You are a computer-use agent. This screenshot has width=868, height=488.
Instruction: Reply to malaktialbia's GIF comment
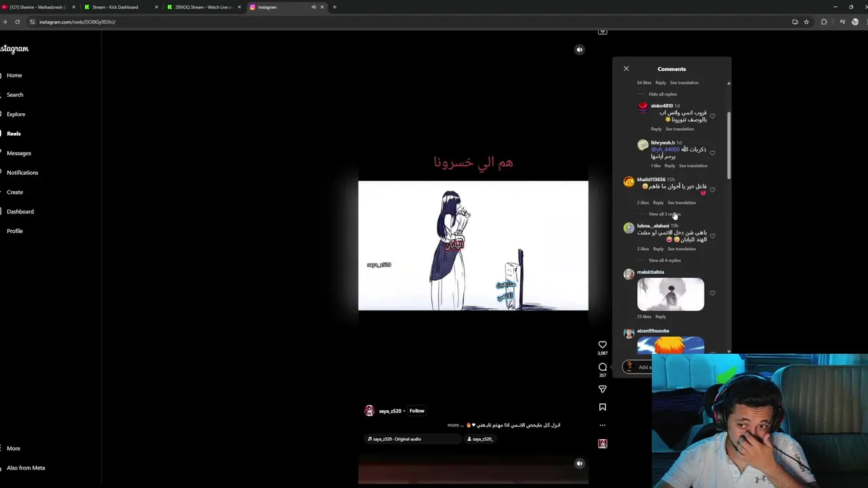(x=660, y=317)
